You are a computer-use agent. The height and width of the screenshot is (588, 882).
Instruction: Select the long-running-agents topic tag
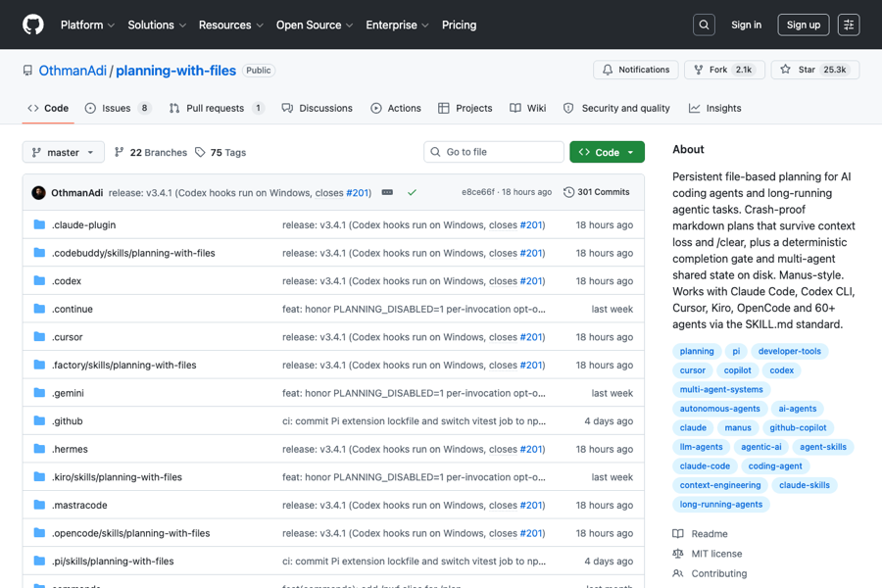pyautogui.click(x=721, y=504)
